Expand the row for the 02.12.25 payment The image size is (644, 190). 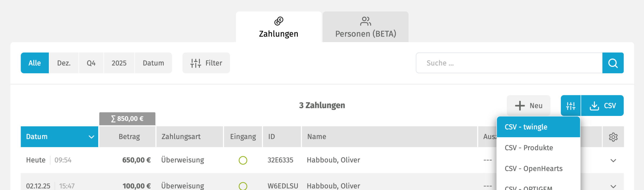coord(613,186)
